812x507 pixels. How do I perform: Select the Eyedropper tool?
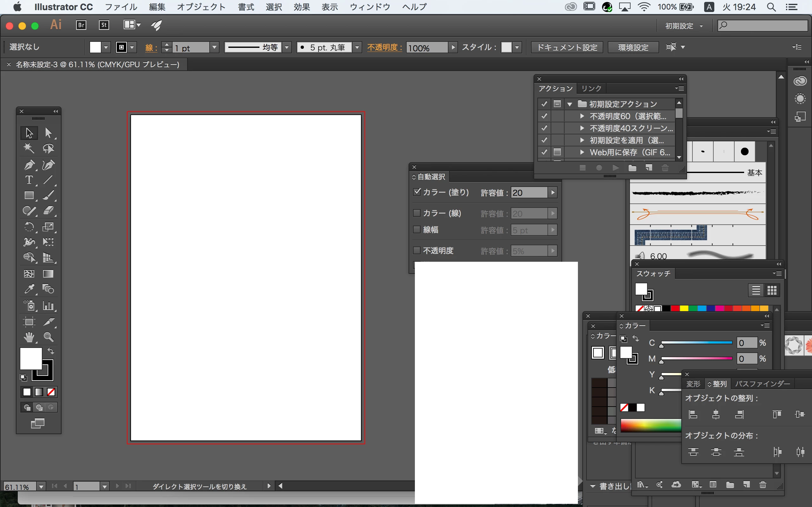pyautogui.click(x=29, y=289)
